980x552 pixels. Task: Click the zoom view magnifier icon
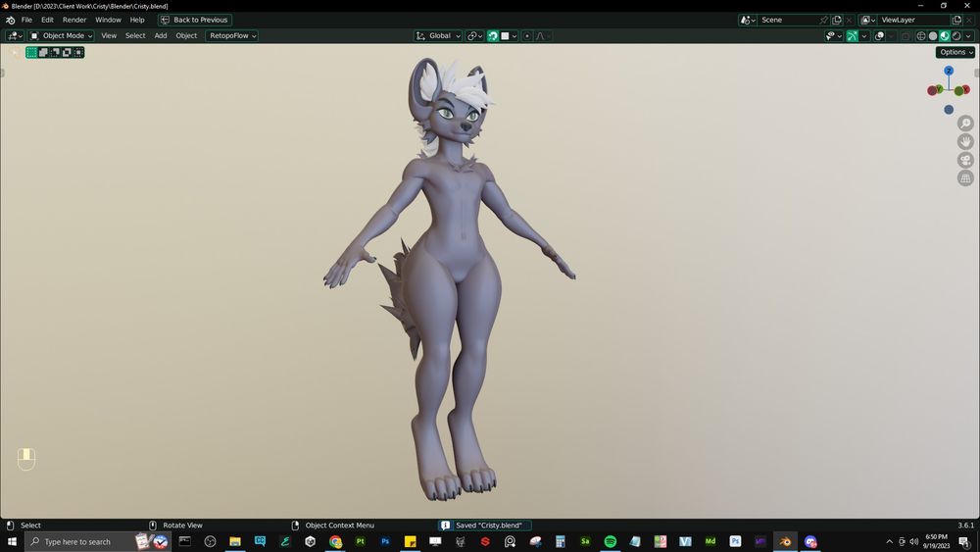(x=965, y=124)
